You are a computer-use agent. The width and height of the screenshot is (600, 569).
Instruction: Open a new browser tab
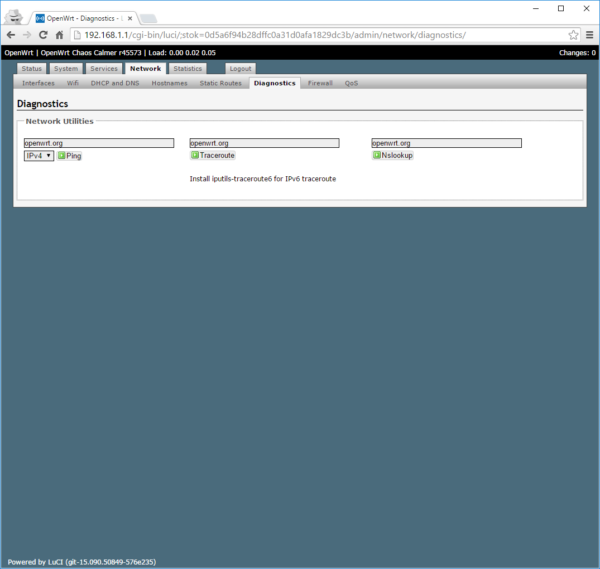coord(147,18)
